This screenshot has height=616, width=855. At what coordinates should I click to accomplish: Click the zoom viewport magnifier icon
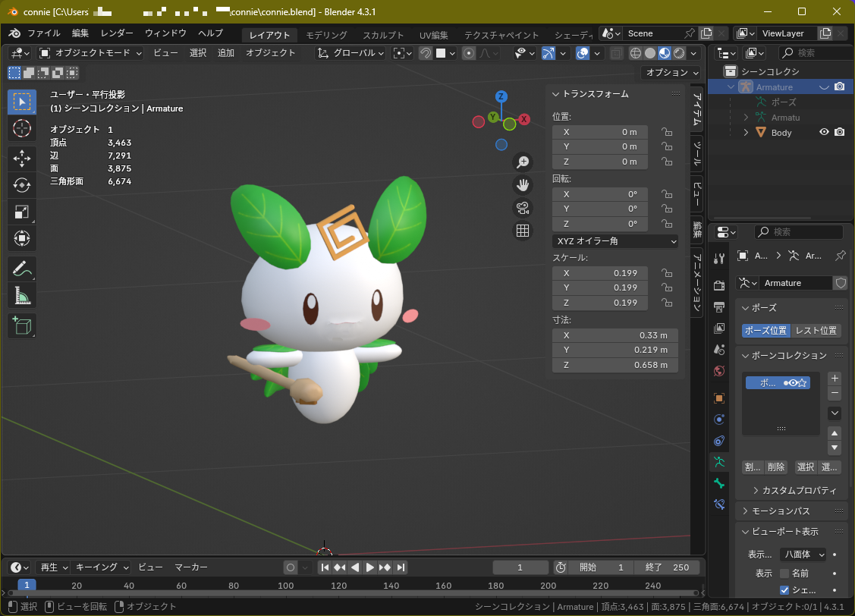pyautogui.click(x=523, y=162)
